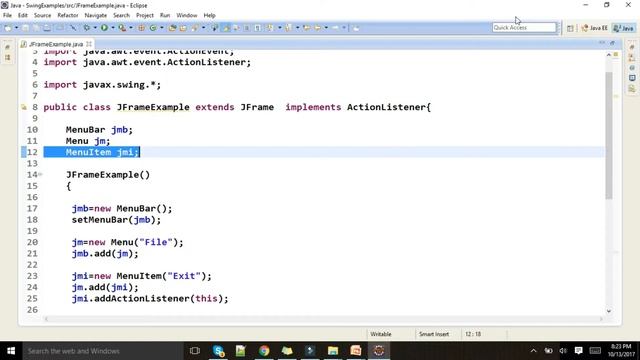Open the Next Annotation dropdown arrow

279,28
